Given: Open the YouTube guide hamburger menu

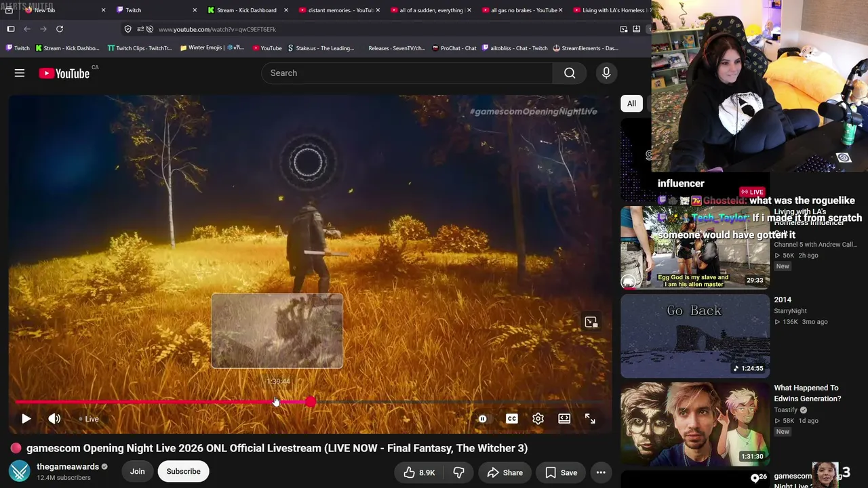Looking at the screenshot, I should pos(20,73).
